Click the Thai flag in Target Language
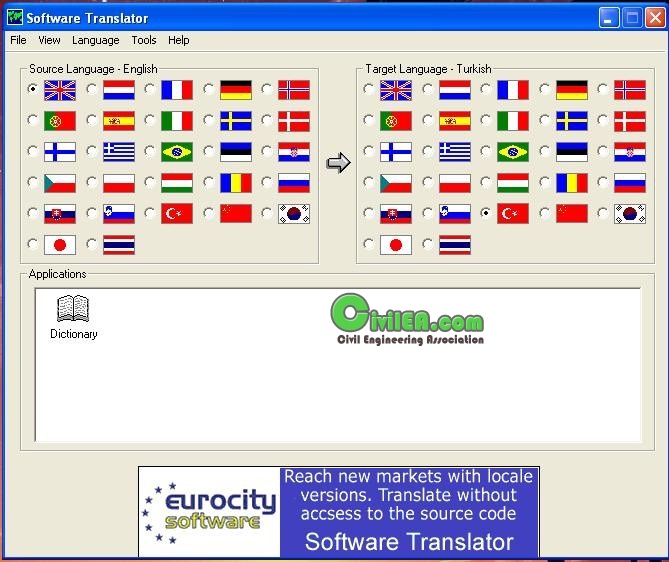669x562 pixels. click(455, 245)
